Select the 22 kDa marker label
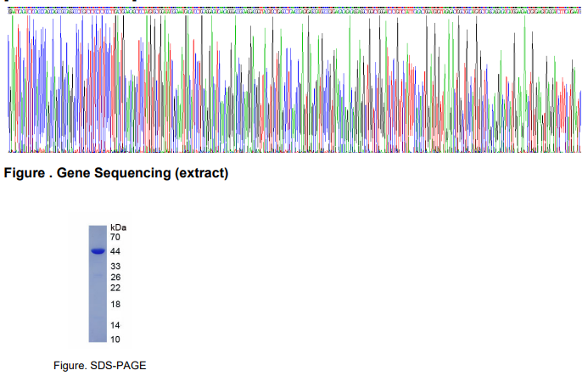This screenshot has width=588, height=376. click(115, 288)
